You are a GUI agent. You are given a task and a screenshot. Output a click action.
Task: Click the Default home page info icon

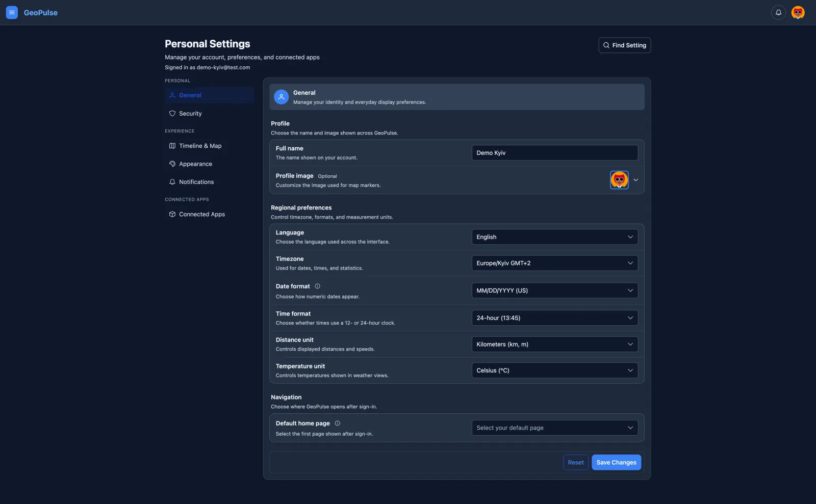(x=337, y=423)
